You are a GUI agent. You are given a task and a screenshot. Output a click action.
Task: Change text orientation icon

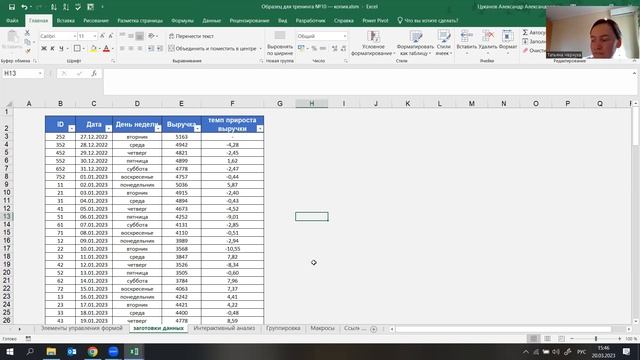pos(151,36)
